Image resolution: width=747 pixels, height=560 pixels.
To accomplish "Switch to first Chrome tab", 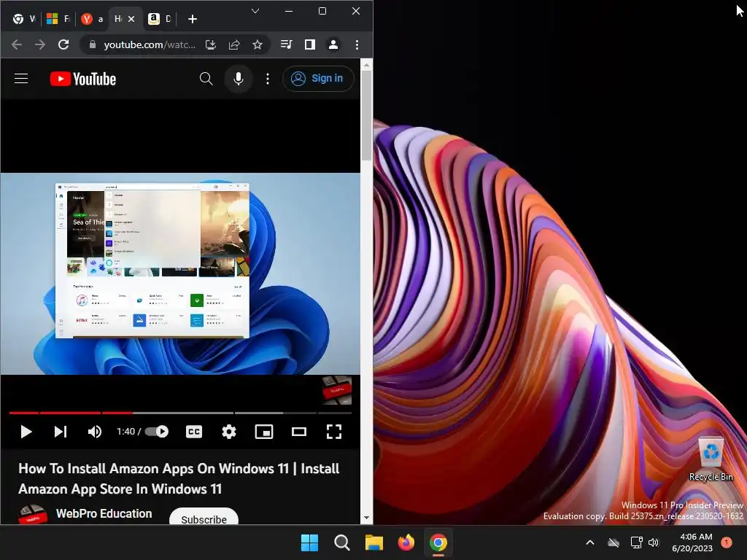I will [x=24, y=19].
